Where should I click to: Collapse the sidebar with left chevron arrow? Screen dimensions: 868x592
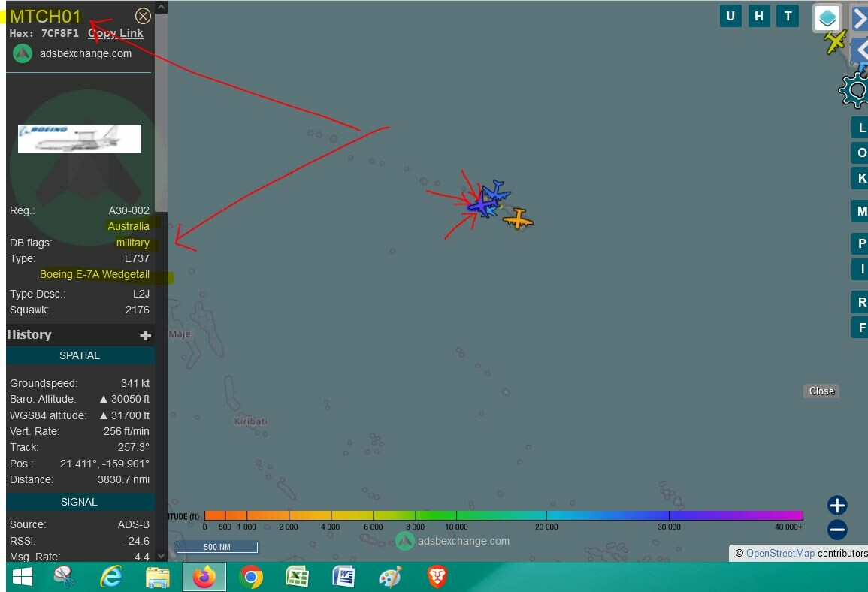[x=860, y=50]
